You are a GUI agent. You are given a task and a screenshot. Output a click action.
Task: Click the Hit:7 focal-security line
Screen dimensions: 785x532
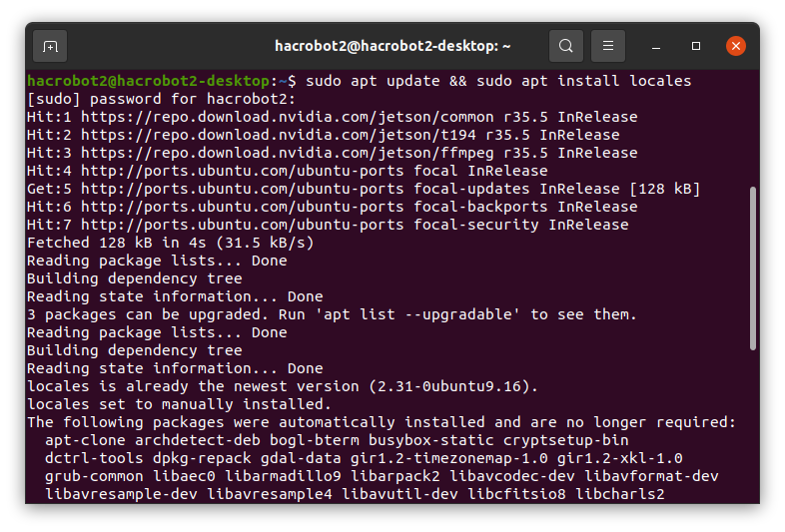(x=328, y=225)
